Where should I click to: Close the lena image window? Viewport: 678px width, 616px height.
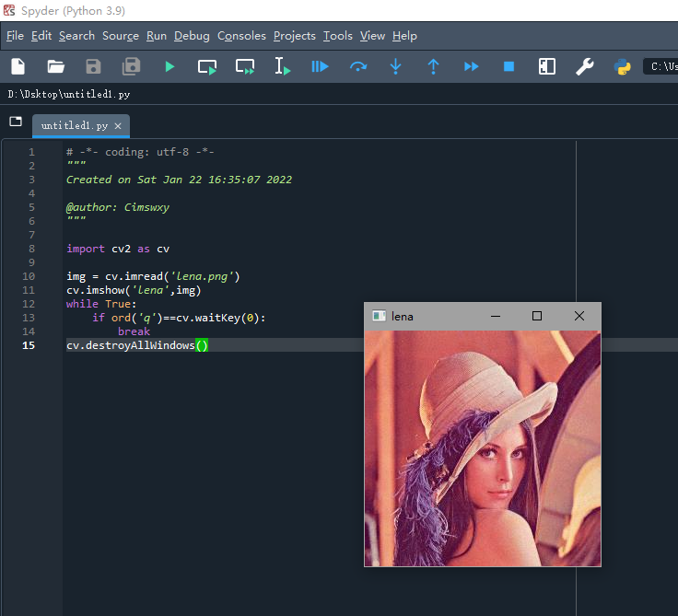579,316
